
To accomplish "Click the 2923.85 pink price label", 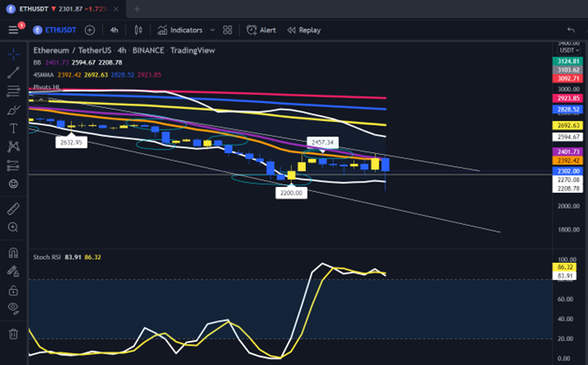I will 568,98.
